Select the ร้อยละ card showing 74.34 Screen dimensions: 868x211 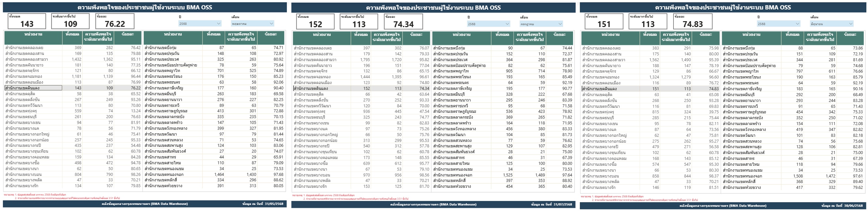(403, 21)
